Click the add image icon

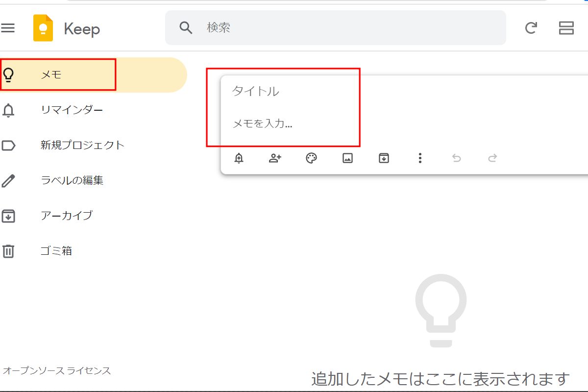[347, 158]
